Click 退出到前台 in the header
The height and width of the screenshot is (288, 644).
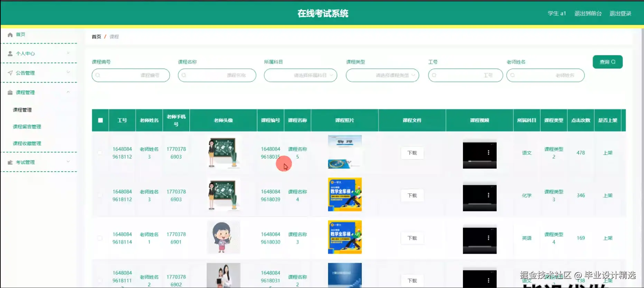click(588, 13)
